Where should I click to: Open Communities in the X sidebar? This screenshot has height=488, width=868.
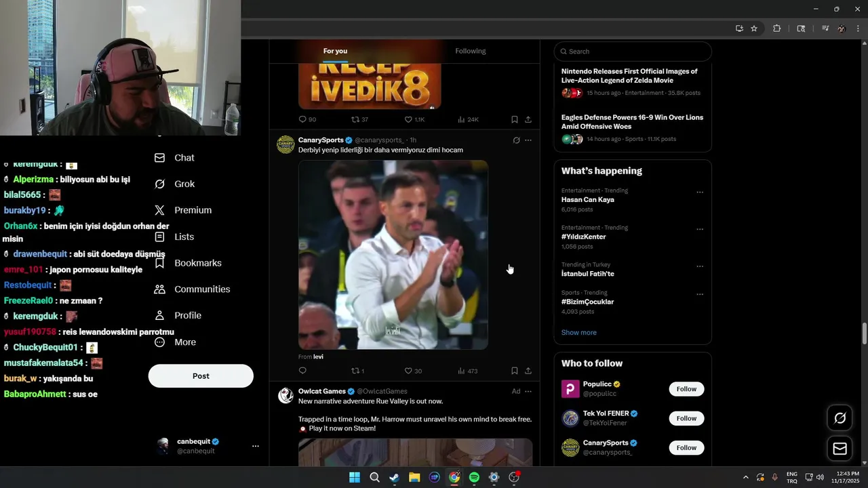click(192, 289)
